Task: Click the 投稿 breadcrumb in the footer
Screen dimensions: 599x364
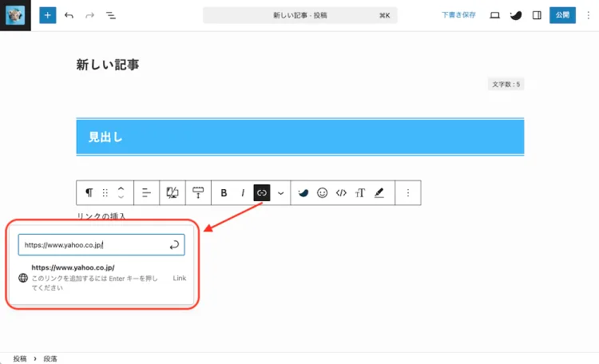Action: (20, 358)
